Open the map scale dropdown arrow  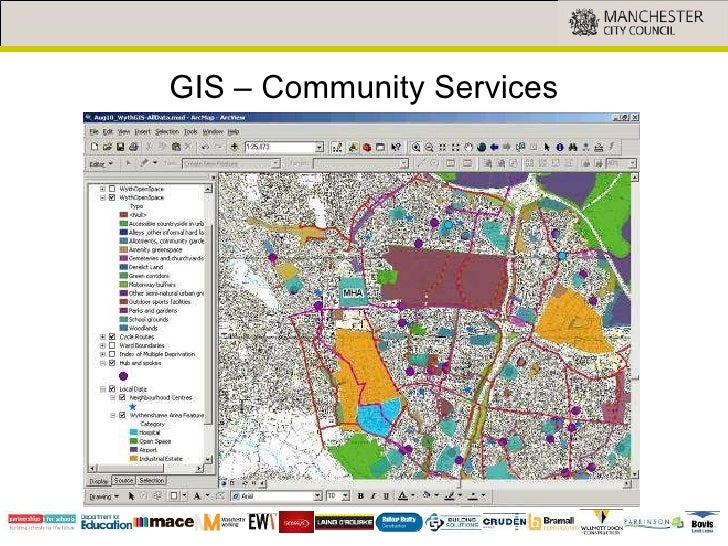coord(319,147)
